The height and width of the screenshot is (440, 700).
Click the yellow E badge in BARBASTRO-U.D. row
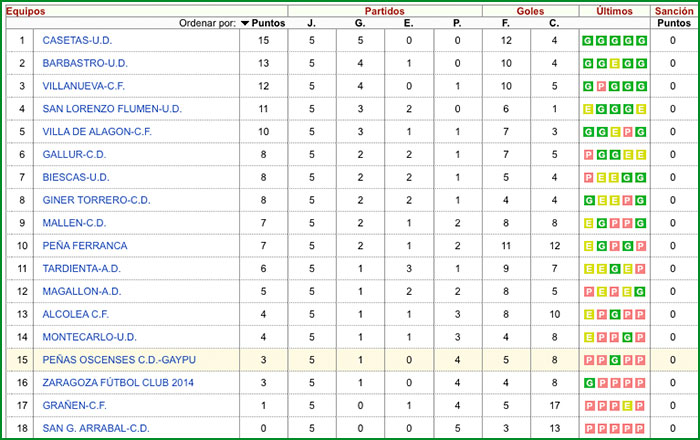point(615,63)
